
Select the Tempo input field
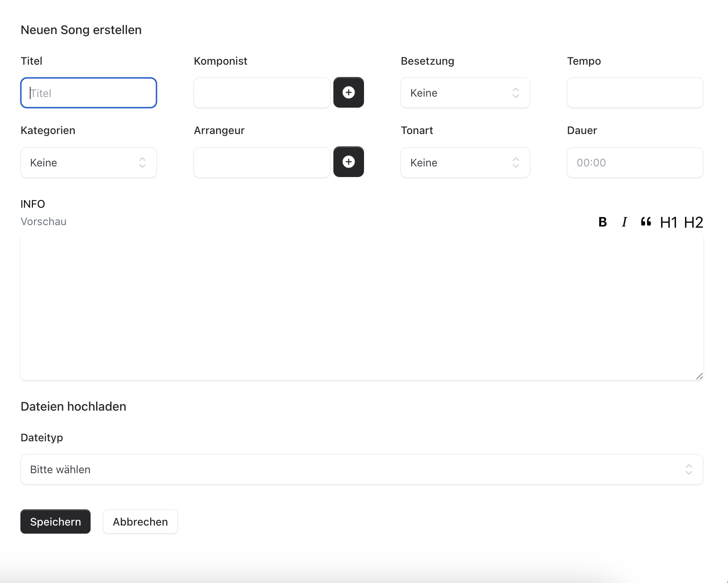click(634, 93)
